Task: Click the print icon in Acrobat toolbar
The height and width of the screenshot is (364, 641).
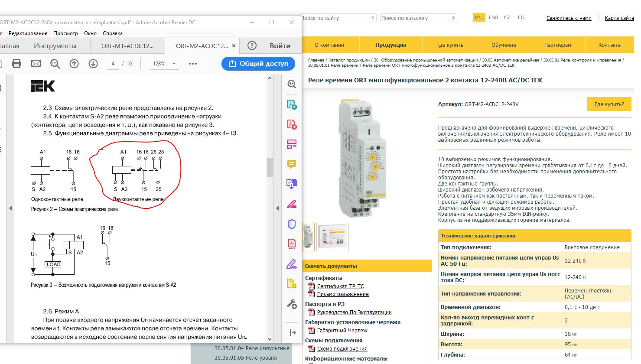Action: coord(16,64)
